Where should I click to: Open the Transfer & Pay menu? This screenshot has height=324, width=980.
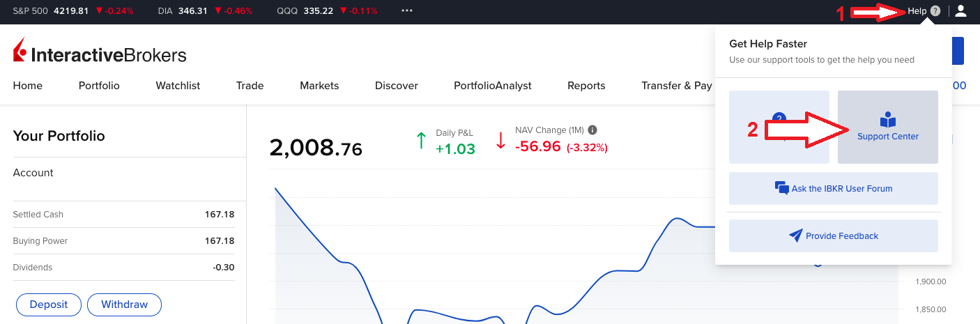(677, 86)
